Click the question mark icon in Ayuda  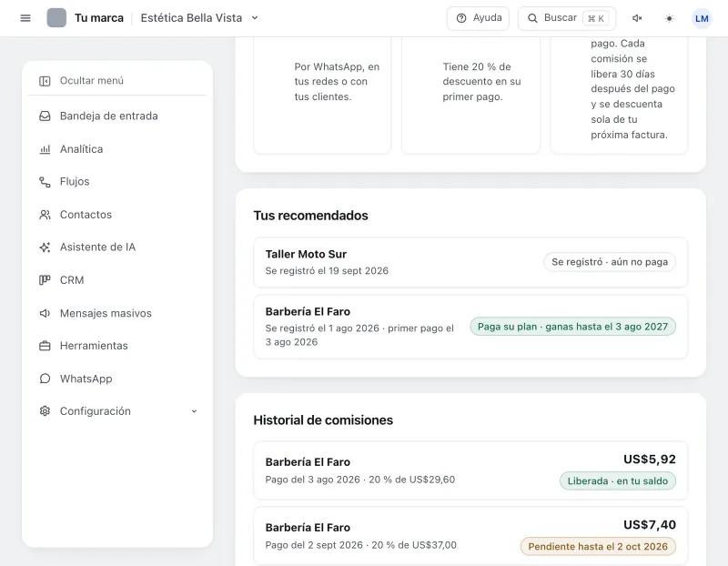(x=461, y=18)
